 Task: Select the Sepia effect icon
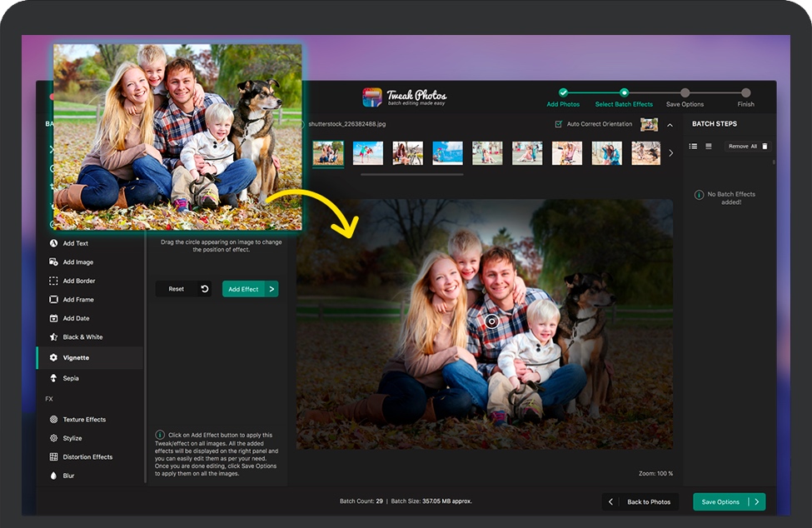(53, 378)
